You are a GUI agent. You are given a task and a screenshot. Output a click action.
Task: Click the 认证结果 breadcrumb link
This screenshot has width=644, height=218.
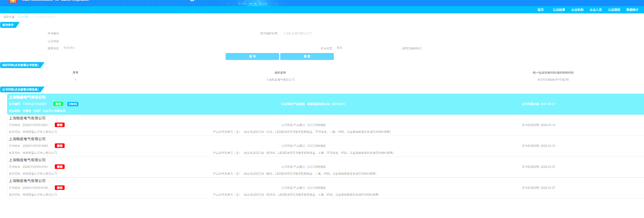[x=23, y=17]
